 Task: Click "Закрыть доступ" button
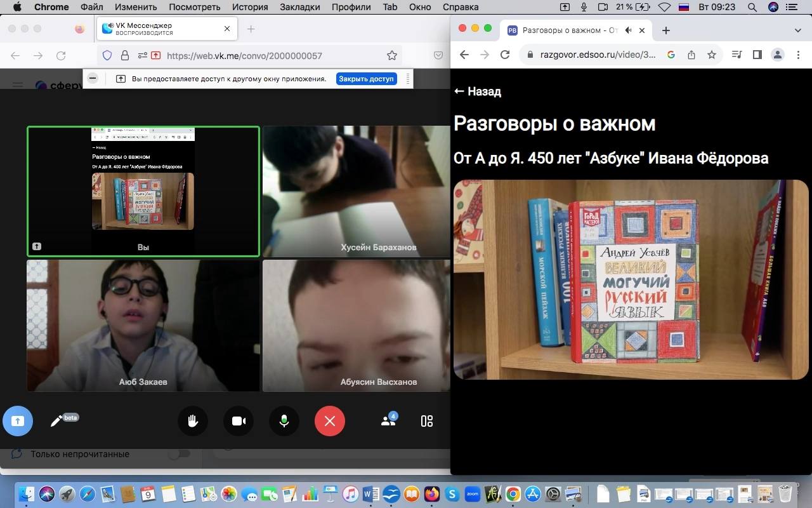click(x=366, y=79)
